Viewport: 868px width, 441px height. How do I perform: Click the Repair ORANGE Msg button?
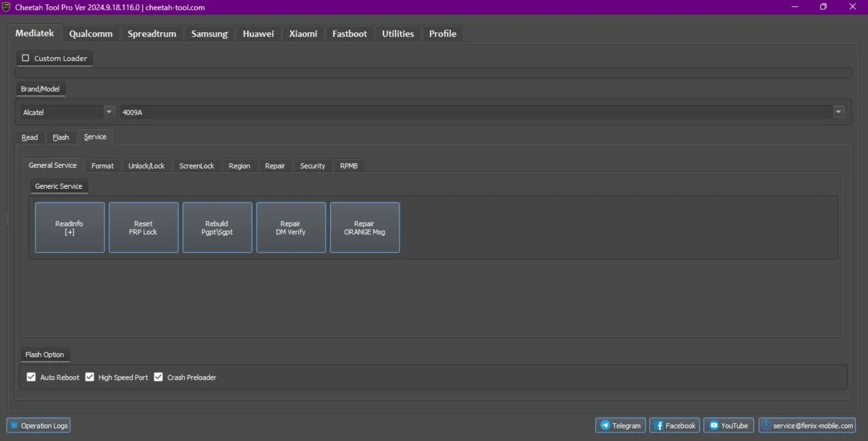point(364,227)
